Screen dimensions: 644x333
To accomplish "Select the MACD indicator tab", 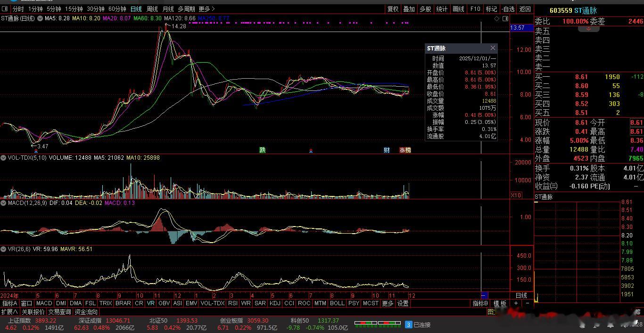I will click(44, 303).
